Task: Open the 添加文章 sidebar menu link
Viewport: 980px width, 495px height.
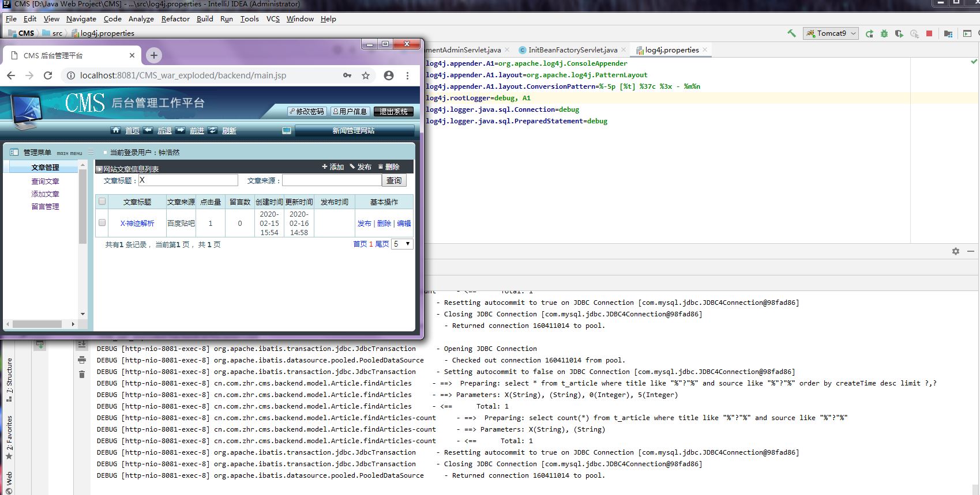Action: click(x=45, y=194)
